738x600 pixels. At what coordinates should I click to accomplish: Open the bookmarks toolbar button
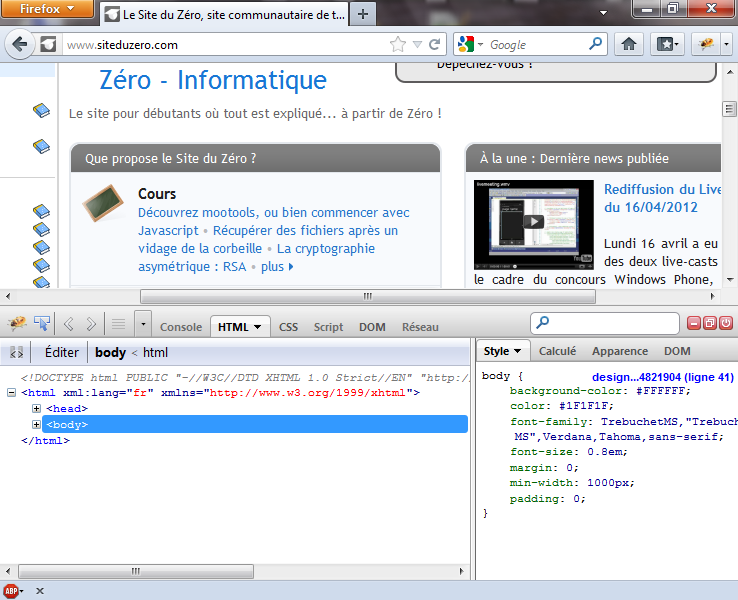click(x=666, y=44)
